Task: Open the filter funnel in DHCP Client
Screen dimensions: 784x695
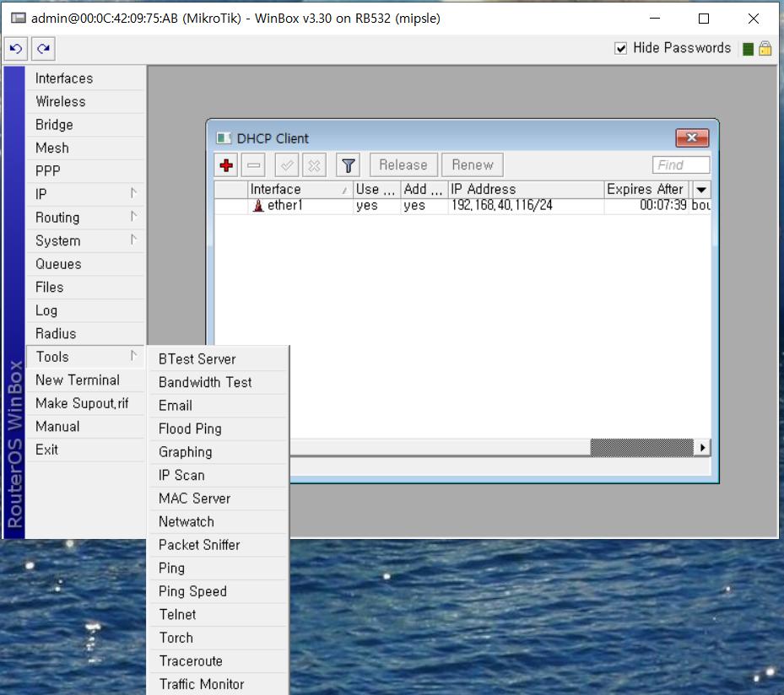Action: 348,164
